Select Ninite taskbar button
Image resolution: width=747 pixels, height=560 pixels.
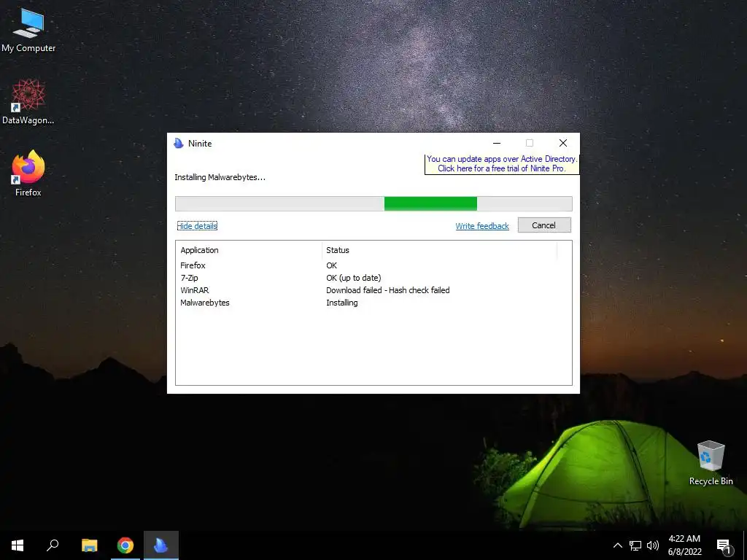point(161,545)
